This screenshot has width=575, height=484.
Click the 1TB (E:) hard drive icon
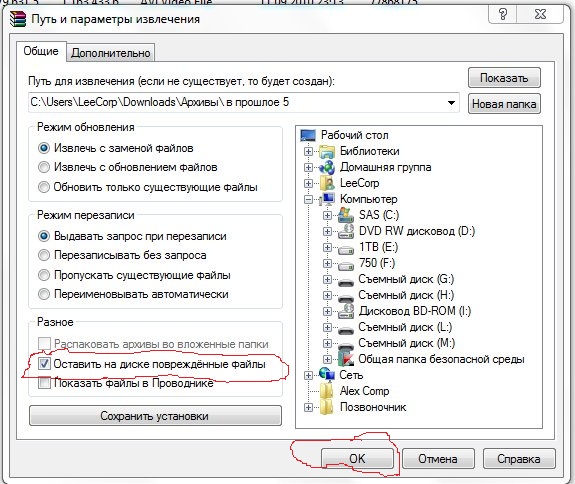click(345, 249)
